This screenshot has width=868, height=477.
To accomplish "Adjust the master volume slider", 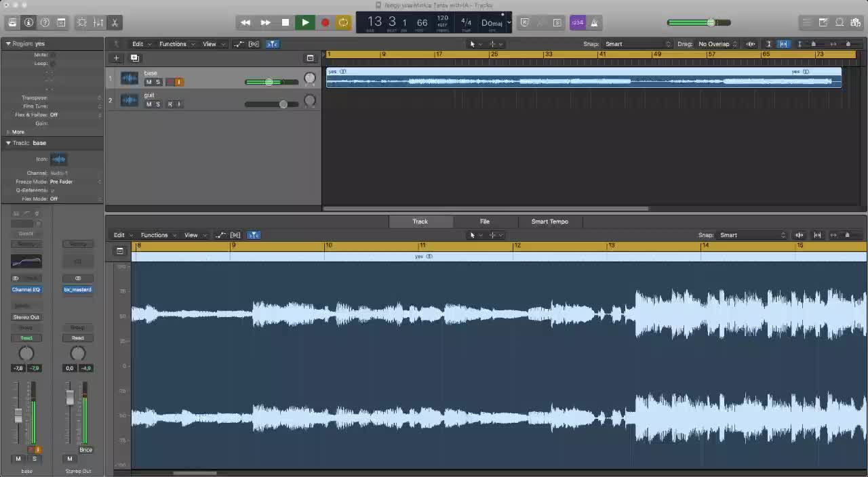I will [698, 22].
